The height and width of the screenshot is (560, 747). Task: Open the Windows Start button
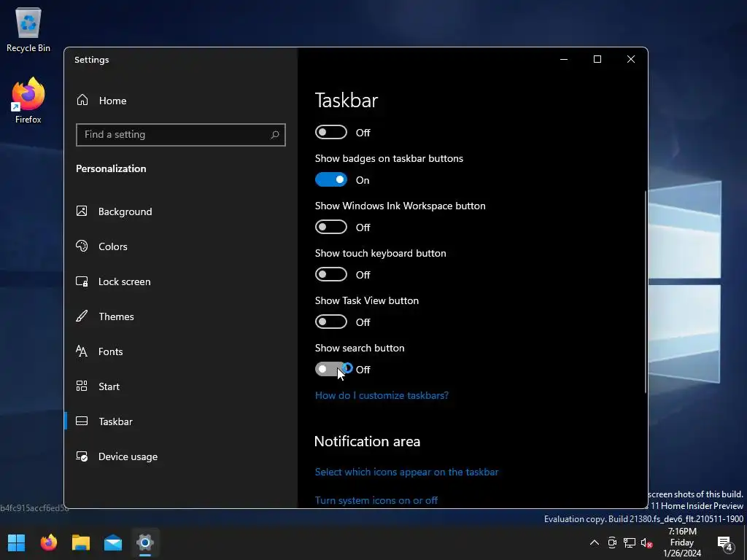coord(17,542)
